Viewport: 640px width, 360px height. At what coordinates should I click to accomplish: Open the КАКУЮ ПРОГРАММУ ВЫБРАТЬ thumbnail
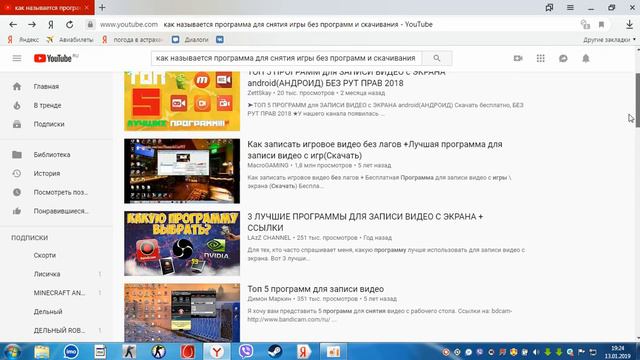pyautogui.click(x=182, y=243)
